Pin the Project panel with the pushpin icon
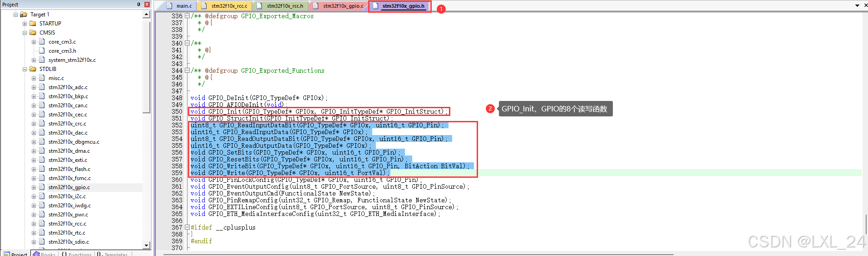 [138, 5]
